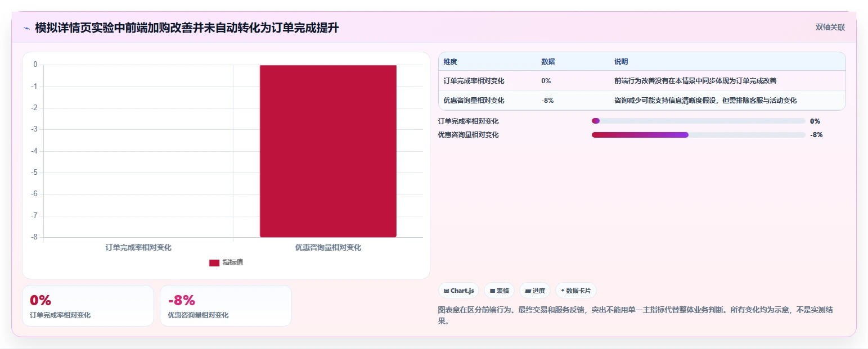
Task: Click the chart title 模拟详情页实验
Action: click(x=187, y=28)
